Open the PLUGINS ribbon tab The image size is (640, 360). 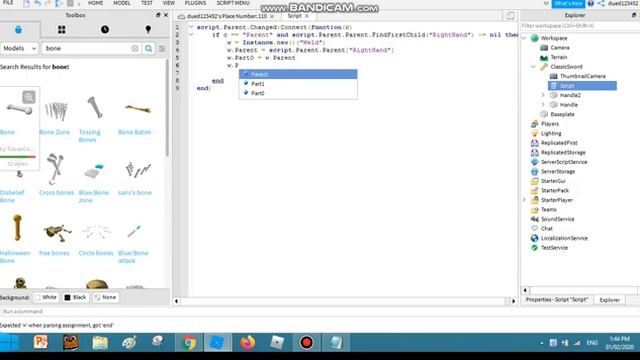[195, 3]
